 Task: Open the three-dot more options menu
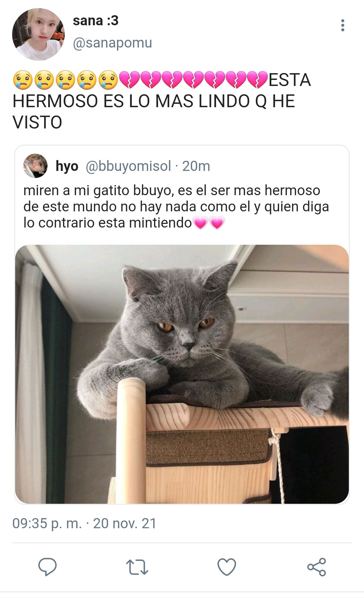click(x=342, y=25)
